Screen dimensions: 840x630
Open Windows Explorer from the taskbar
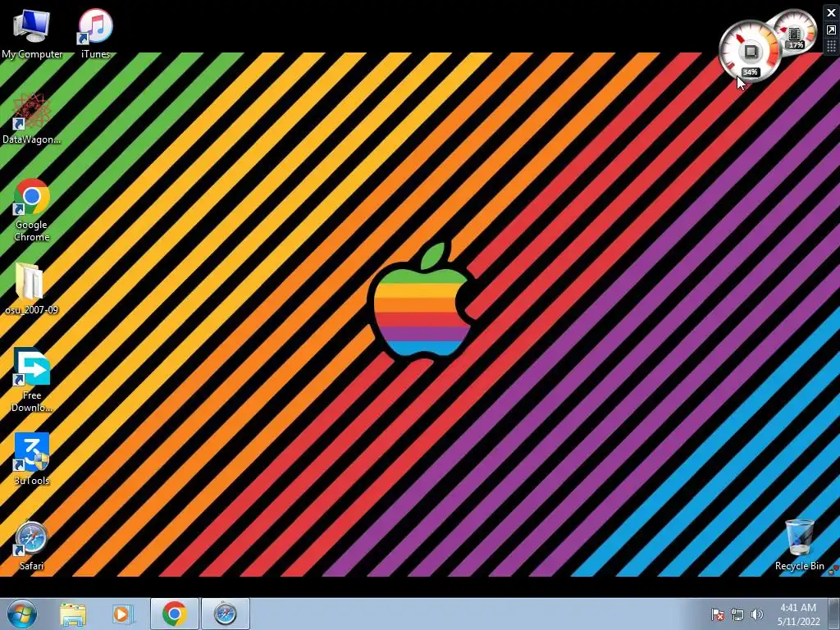tap(73, 614)
